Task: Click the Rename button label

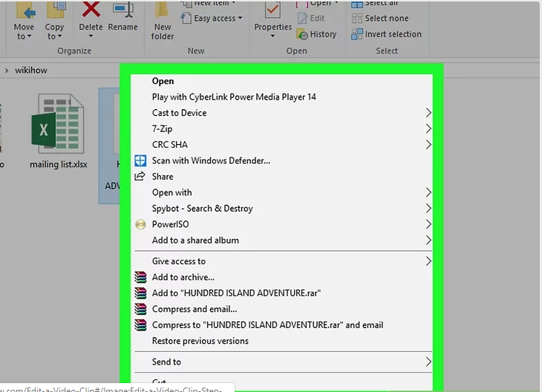Action: coord(123,27)
